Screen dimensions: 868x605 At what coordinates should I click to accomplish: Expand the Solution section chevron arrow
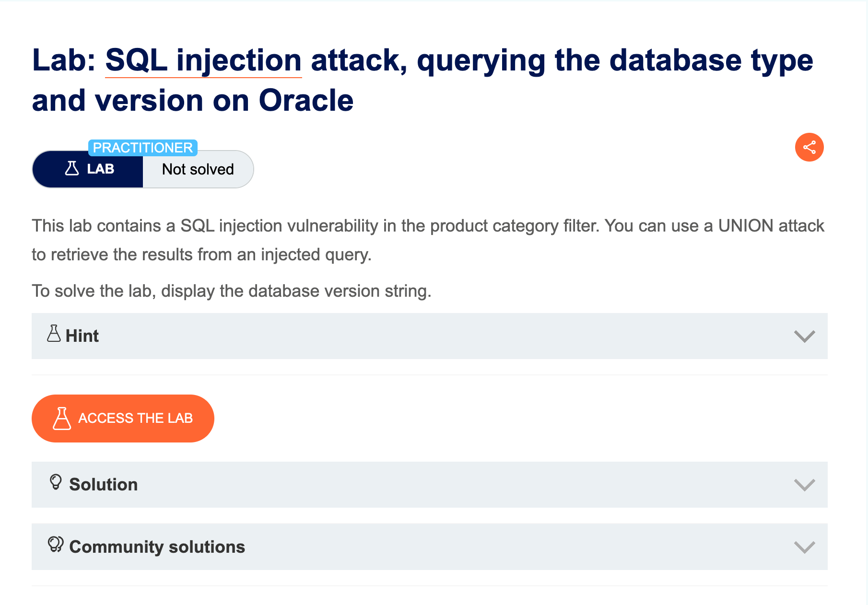coord(804,485)
